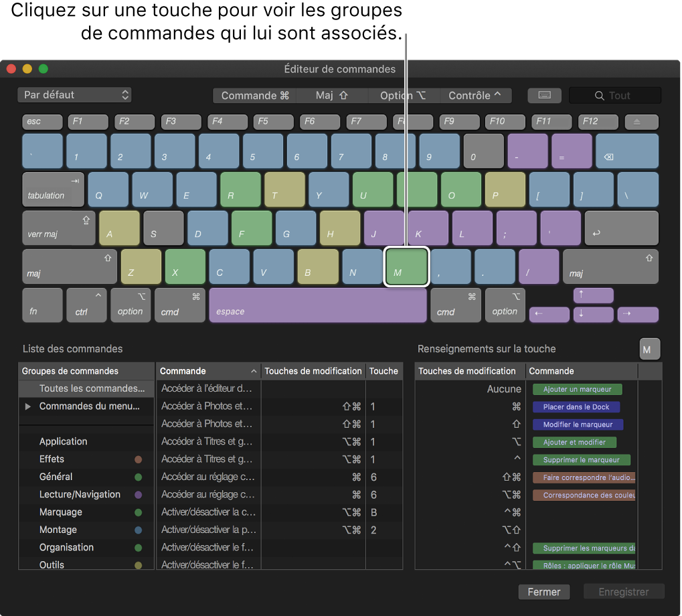Screen dimensions: 682x616
Task: Click the Touches de modification column header in command list
Action: point(313,371)
